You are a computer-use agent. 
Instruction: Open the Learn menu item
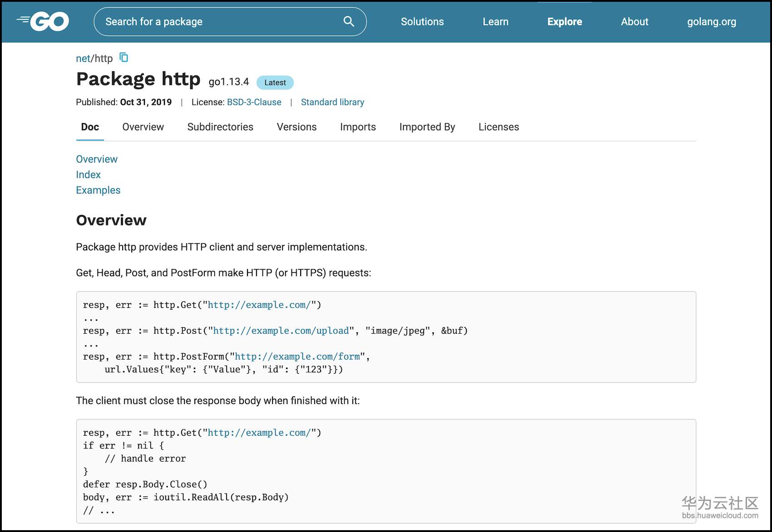tap(495, 21)
